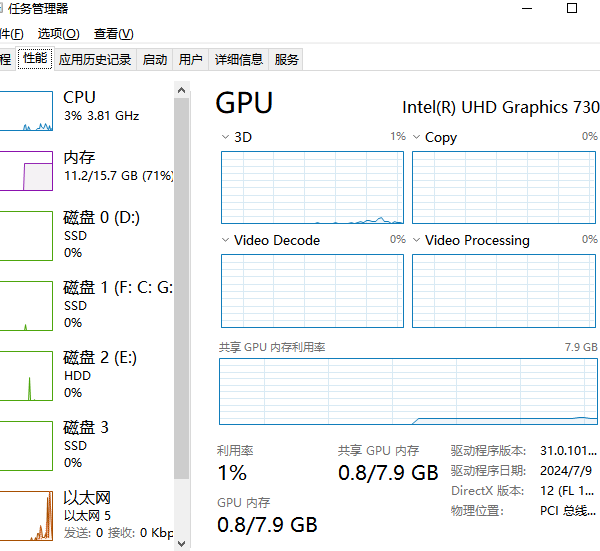Click the sidebar scroll up arrow
This screenshot has height=551, width=600.
pyautogui.click(x=182, y=90)
